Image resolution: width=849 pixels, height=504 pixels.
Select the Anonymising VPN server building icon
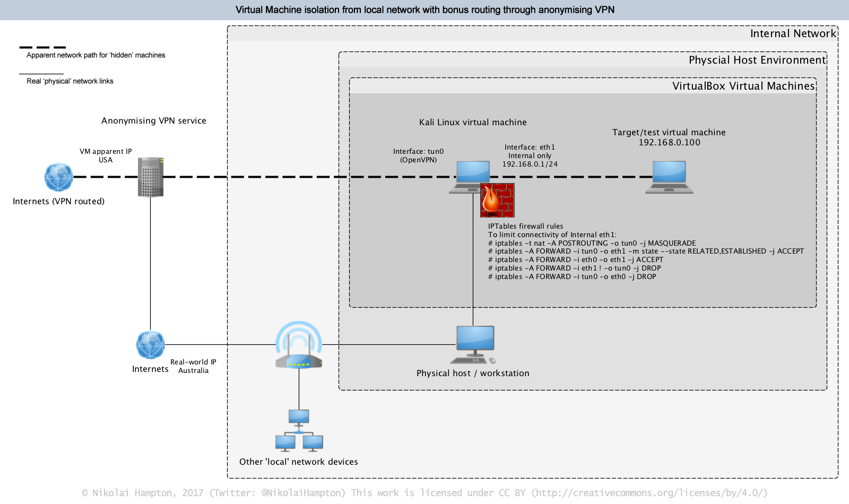coord(151,178)
